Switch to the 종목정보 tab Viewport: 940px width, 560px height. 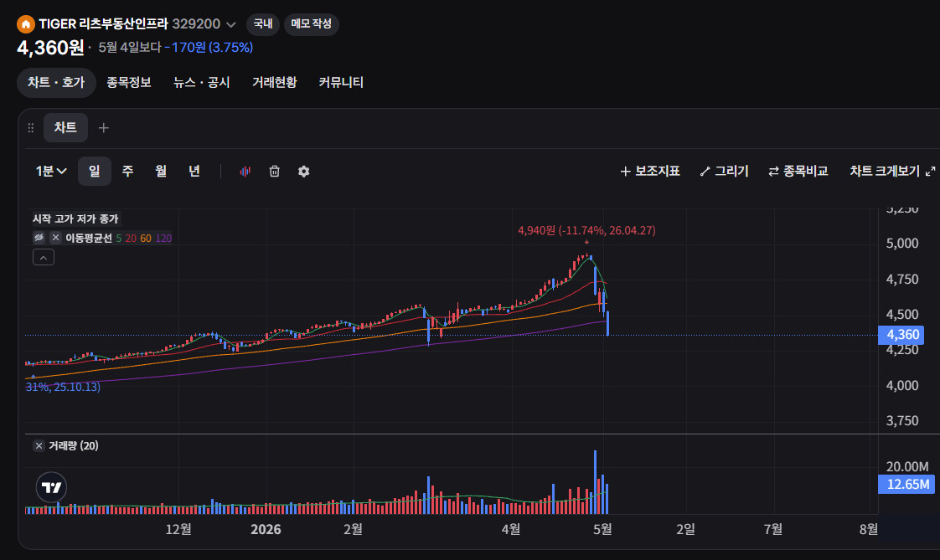click(128, 83)
